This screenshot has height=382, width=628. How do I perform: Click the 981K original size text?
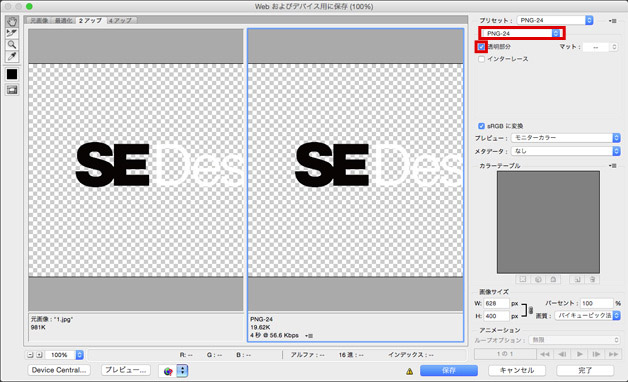[38, 327]
